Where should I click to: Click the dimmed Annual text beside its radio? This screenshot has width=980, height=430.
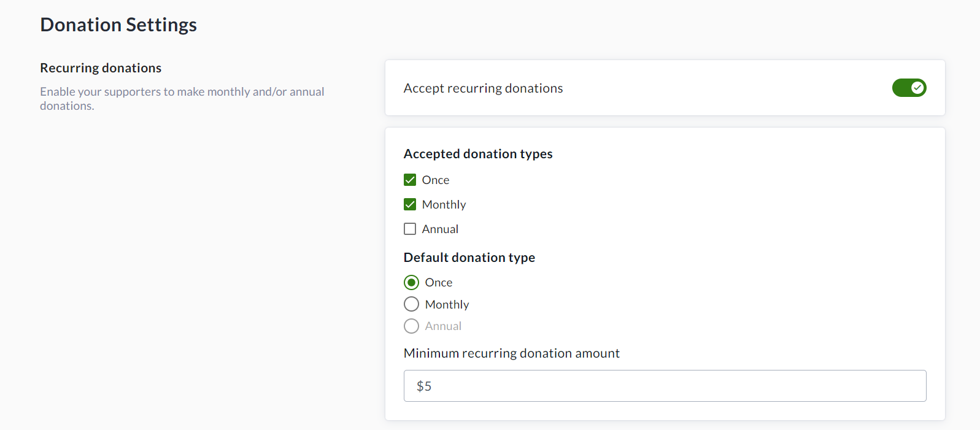(x=443, y=326)
